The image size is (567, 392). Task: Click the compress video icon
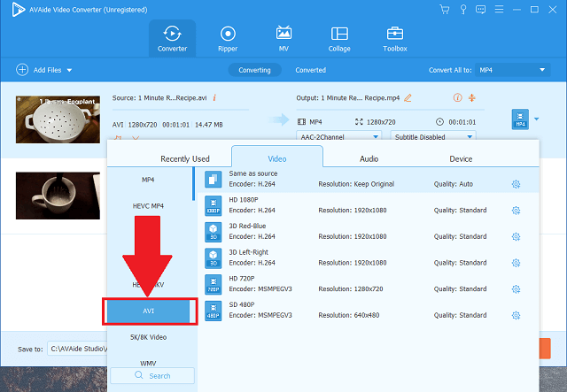472,97
